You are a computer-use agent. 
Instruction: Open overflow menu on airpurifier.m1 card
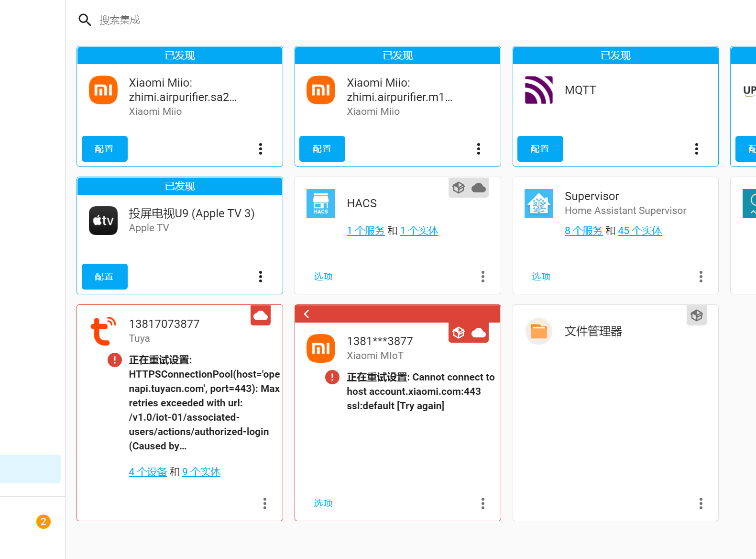pyautogui.click(x=479, y=149)
